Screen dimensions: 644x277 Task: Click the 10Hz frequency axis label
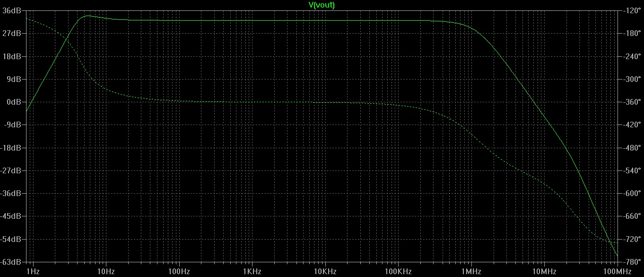pos(106,271)
